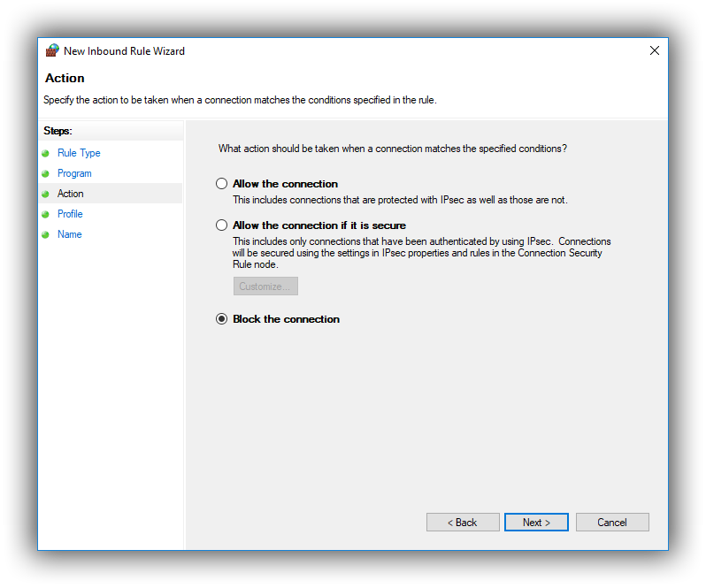This screenshot has width=706, height=588.
Task: Click the firewall wizard icon in title bar
Action: [x=52, y=50]
